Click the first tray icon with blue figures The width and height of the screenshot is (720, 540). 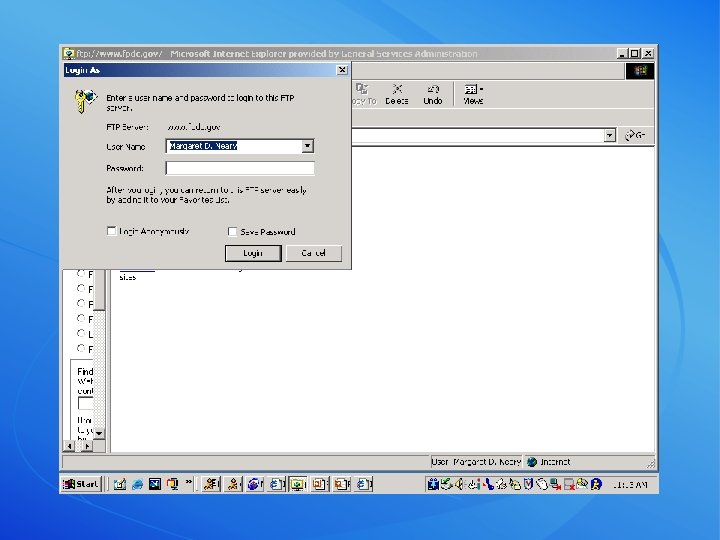tap(432, 484)
